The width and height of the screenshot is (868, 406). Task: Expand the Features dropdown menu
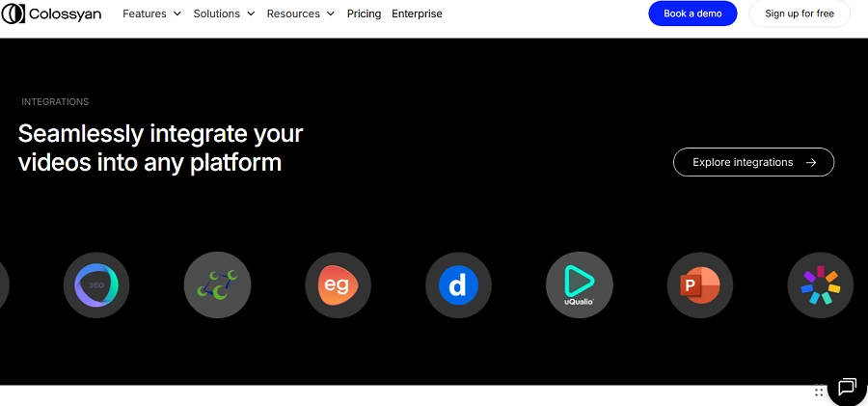(x=151, y=14)
